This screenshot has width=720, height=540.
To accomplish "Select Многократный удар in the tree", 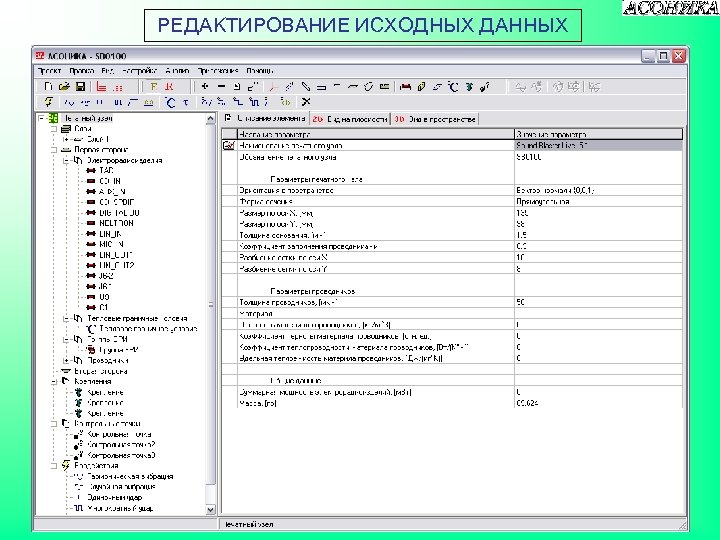I will (x=120, y=509).
